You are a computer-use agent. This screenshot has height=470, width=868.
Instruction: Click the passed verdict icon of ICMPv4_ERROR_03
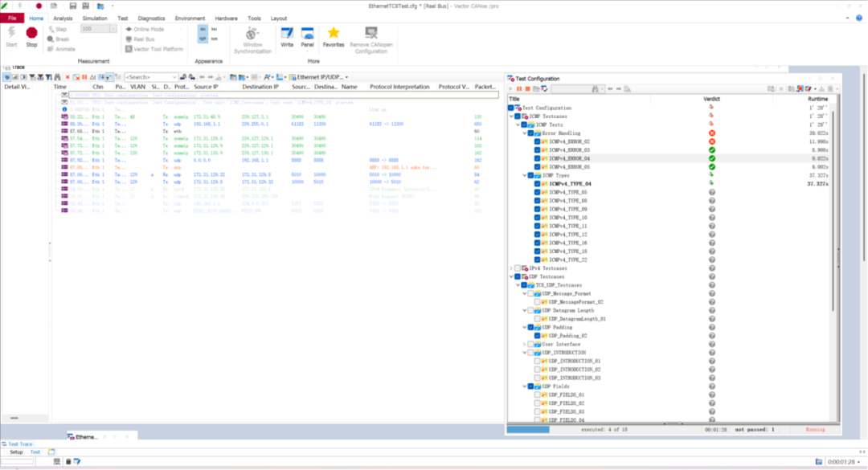(712, 150)
